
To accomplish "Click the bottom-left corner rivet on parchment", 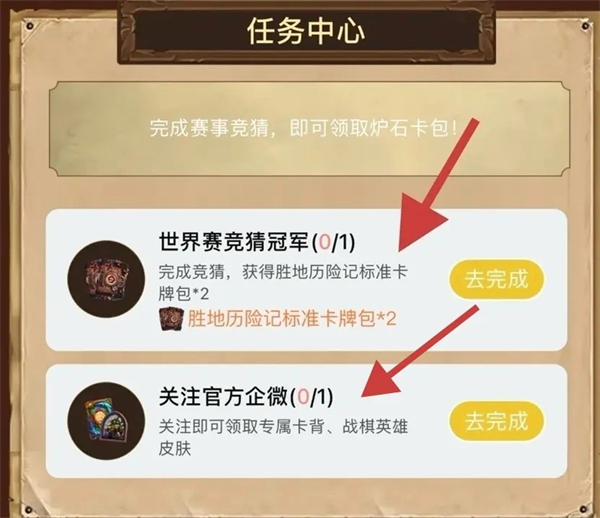I will pyautogui.click(x=28, y=510).
